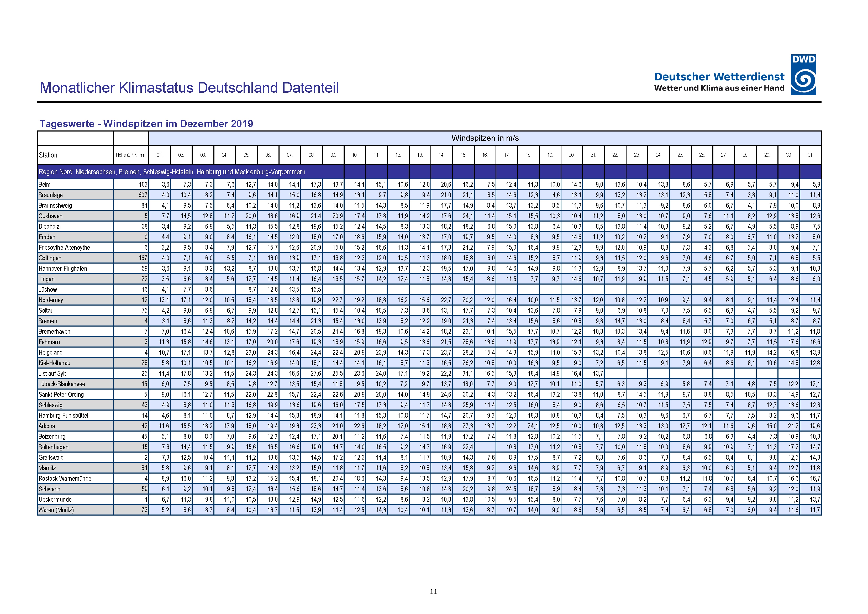Click the 'Tageswerte - Windspitzen im Dezember 2019' heading
Screen dimensions: 868x614
(x=146, y=124)
